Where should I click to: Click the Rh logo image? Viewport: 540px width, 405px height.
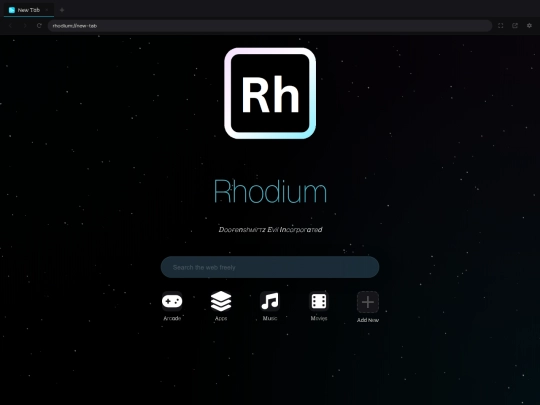[270, 93]
